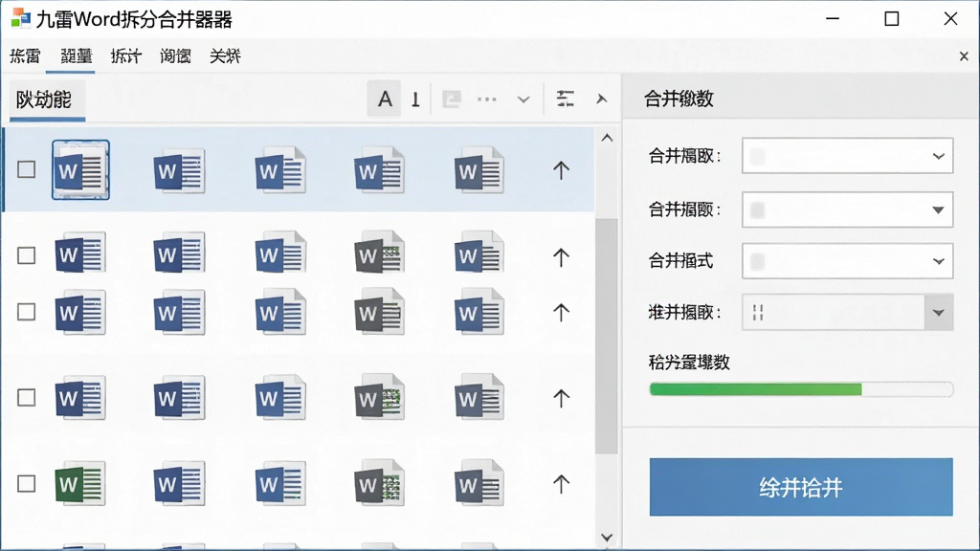
Task: Tick the checkbox in the highlighted row
Action: [26, 169]
